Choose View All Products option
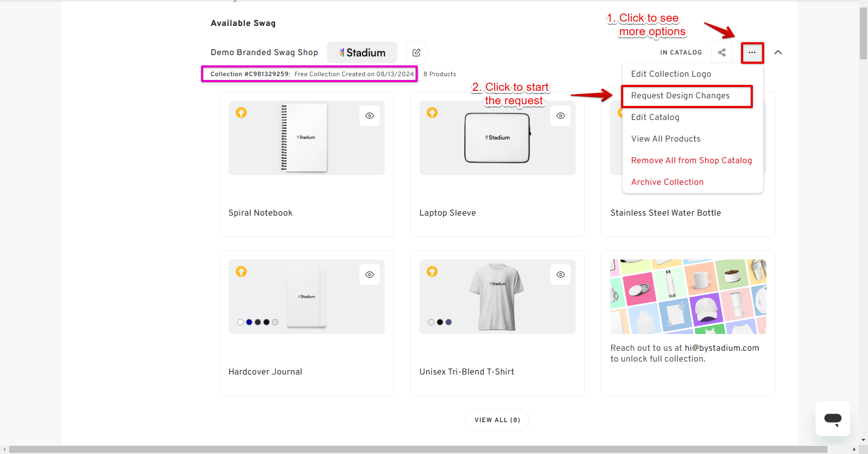This screenshot has width=868, height=454. click(x=692, y=139)
